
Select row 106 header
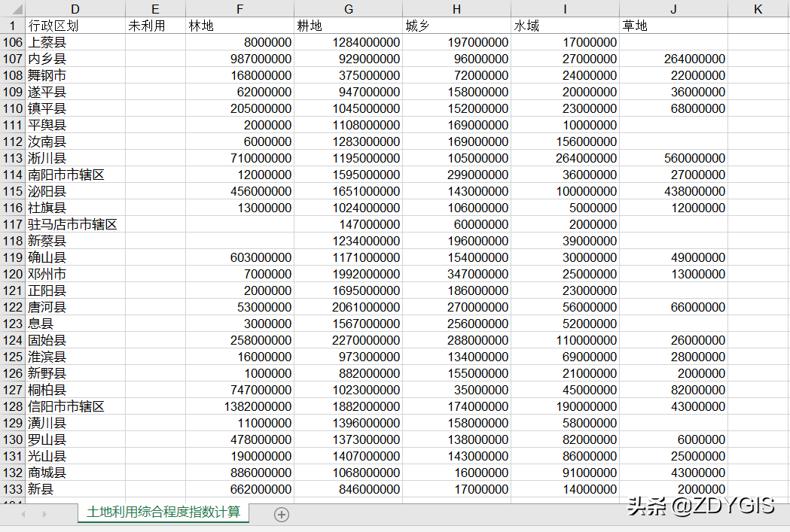coord(13,42)
